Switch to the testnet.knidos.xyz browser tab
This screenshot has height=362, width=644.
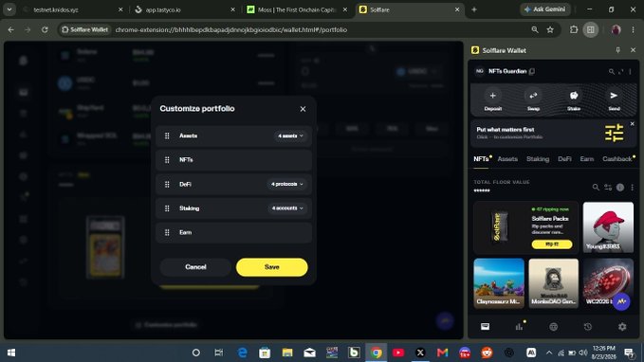(x=73, y=9)
